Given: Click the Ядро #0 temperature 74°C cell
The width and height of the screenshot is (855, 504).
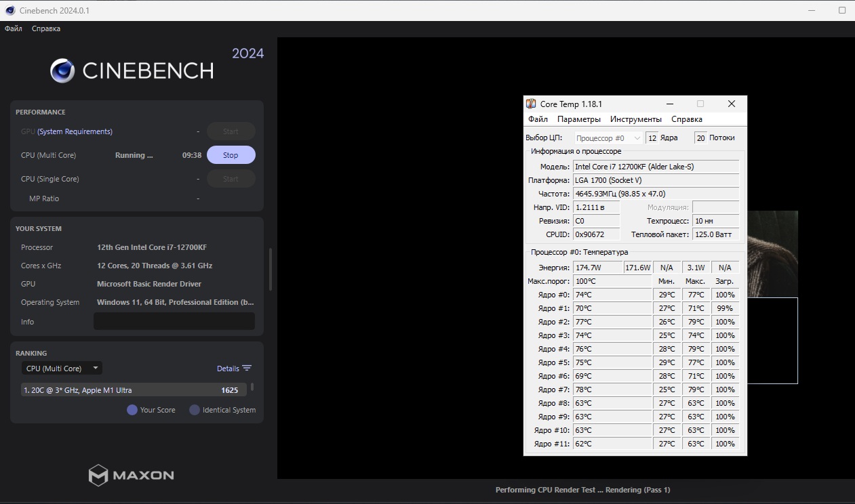Looking at the screenshot, I should (x=612, y=295).
